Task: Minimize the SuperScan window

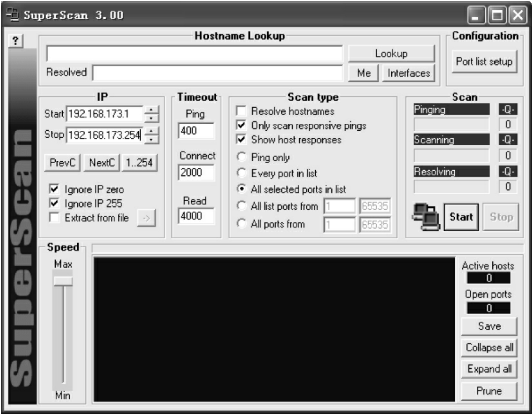Action: (476, 15)
